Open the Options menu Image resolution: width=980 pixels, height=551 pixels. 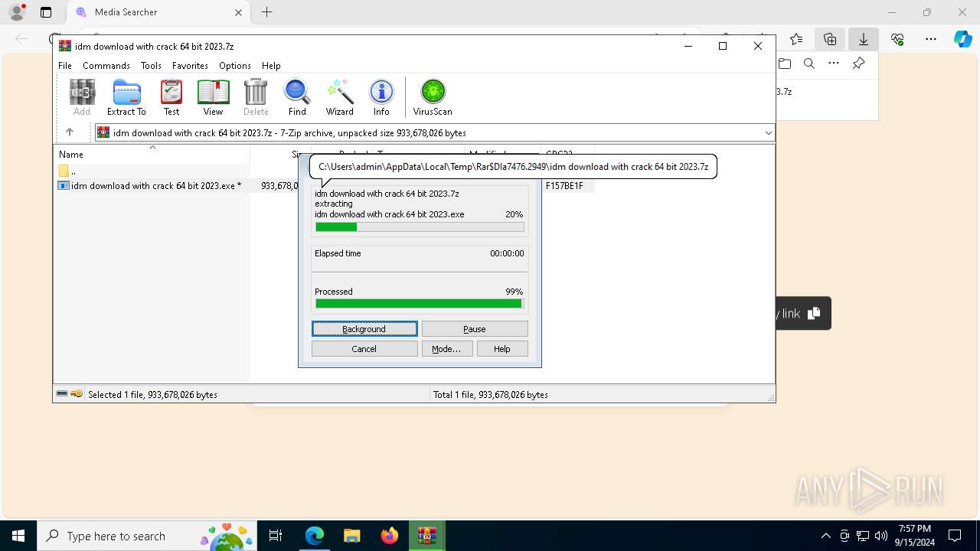coord(235,66)
